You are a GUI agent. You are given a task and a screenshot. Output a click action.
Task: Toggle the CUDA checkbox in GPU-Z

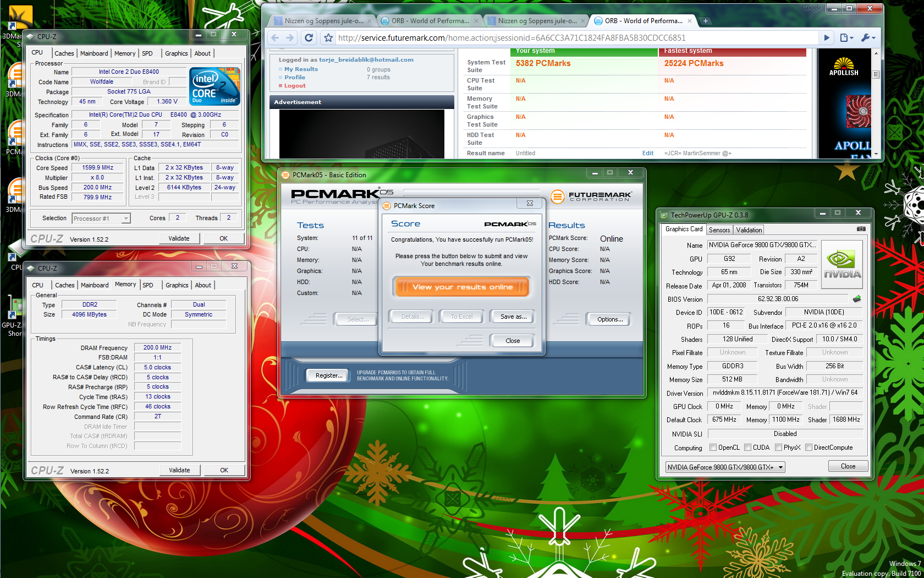tap(747, 448)
